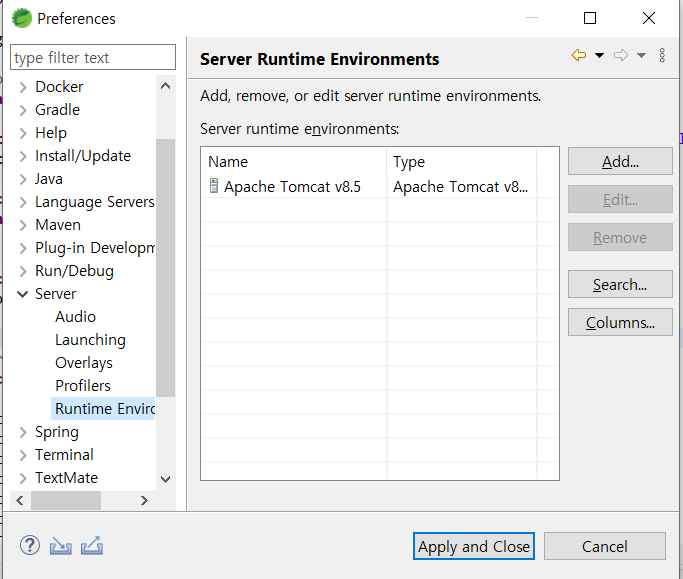Select Launching under Server
The height and width of the screenshot is (579, 683).
point(90,340)
